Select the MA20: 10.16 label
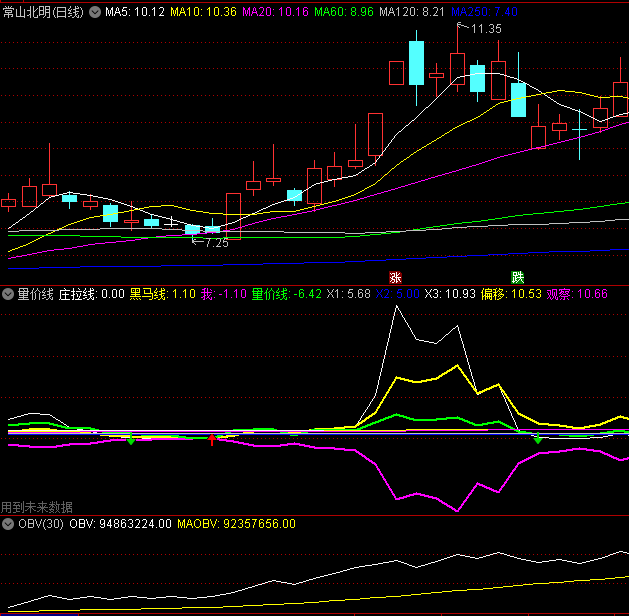Image resolution: width=629 pixels, height=616 pixels. (x=275, y=12)
